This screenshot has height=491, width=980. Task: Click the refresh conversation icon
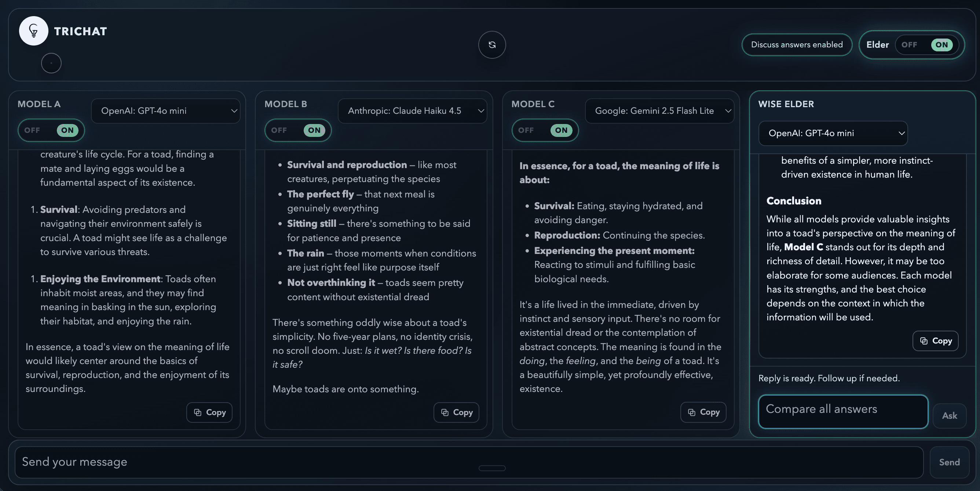tap(491, 45)
